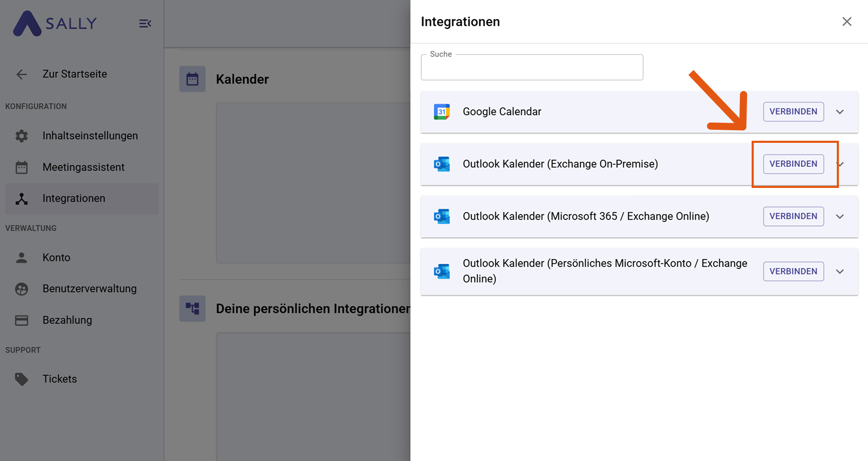Screen dimensions: 868x461
Task: Click the Sally logo
Action: [55, 23]
